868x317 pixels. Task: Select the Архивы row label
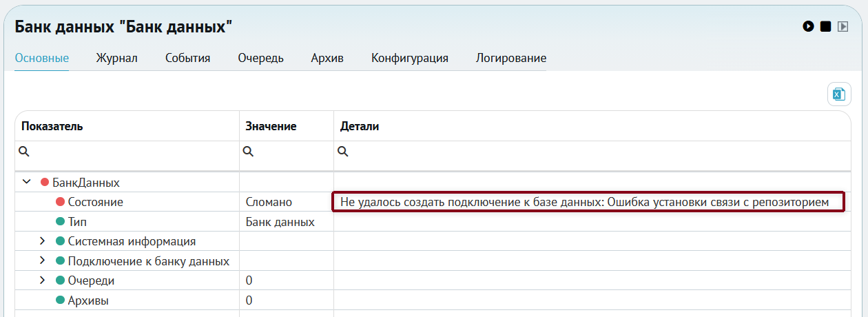click(88, 300)
